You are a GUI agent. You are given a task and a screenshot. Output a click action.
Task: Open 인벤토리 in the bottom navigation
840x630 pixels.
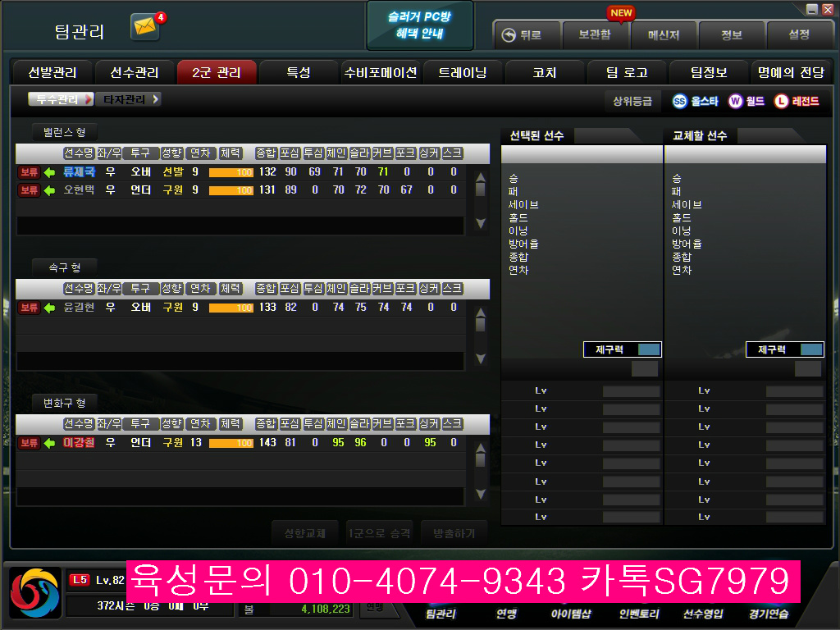[638, 614]
